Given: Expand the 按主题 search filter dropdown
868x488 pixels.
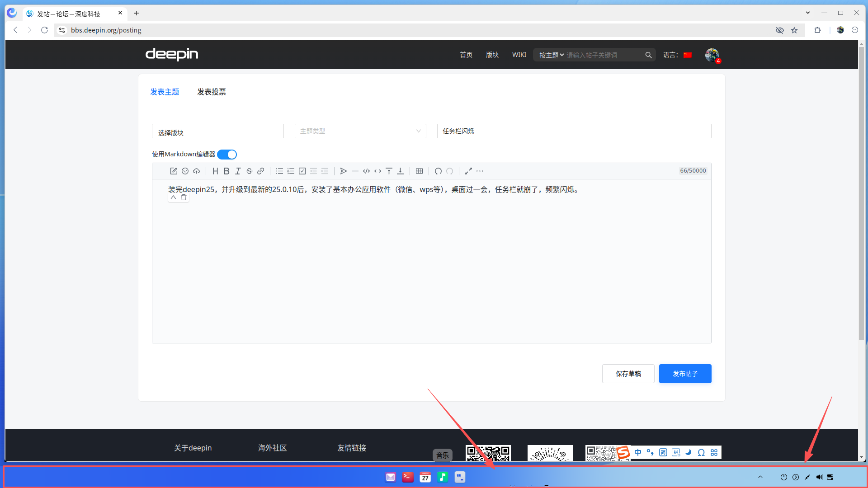Looking at the screenshot, I should point(551,55).
